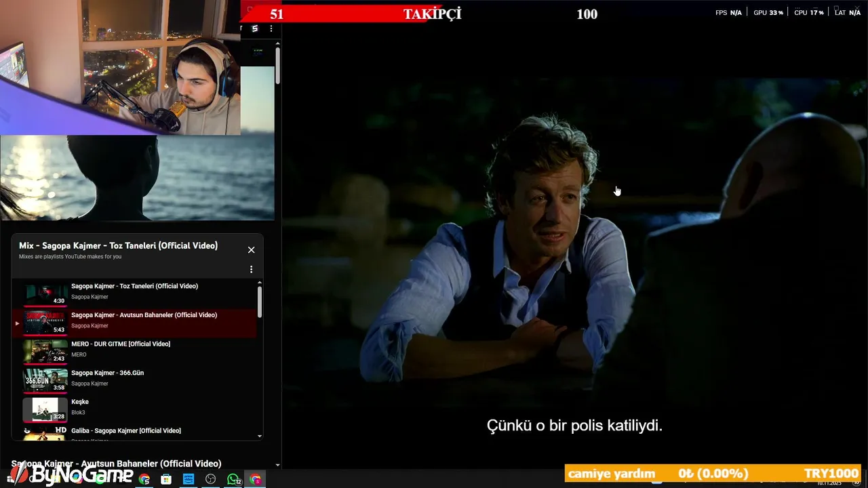This screenshot has height=488, width=868.
Task: Click the 'FPS N/A' overlay stat
Action: tap(728, 13)
